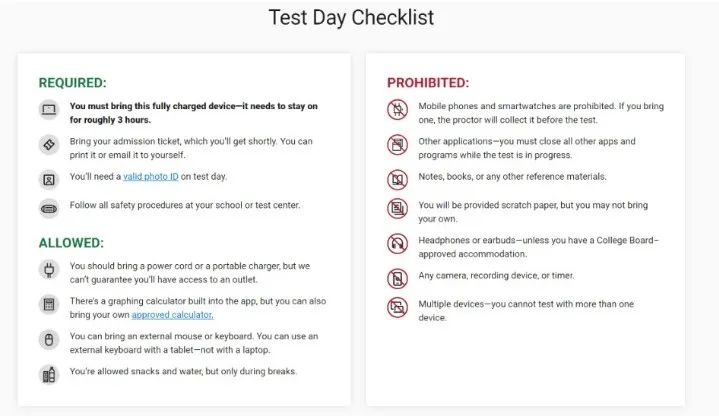Click the admission ticket icon
Viewport: 719px width, 416px height.
pos(49,145)
